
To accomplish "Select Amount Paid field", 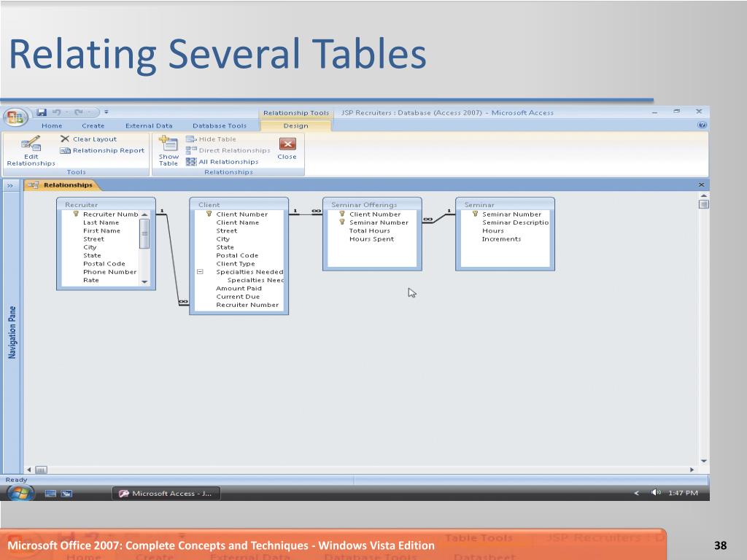I will pos(239,288).
